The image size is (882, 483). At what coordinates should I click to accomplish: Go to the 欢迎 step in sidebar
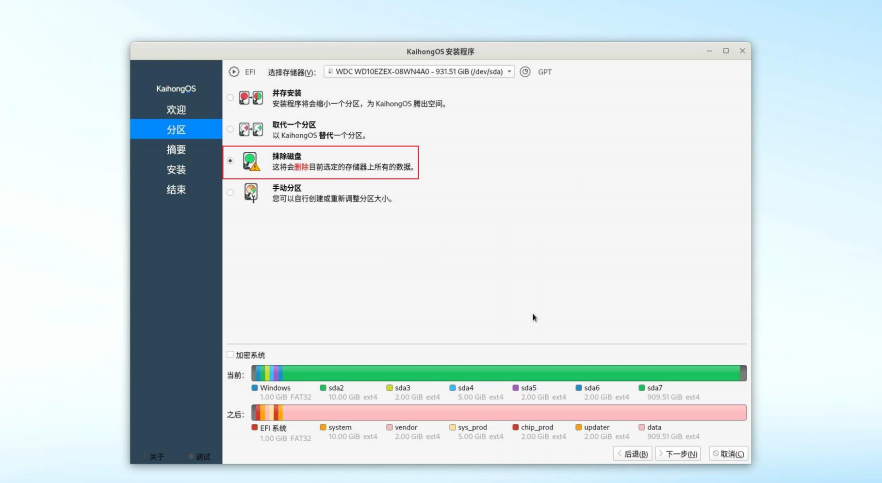176,109
